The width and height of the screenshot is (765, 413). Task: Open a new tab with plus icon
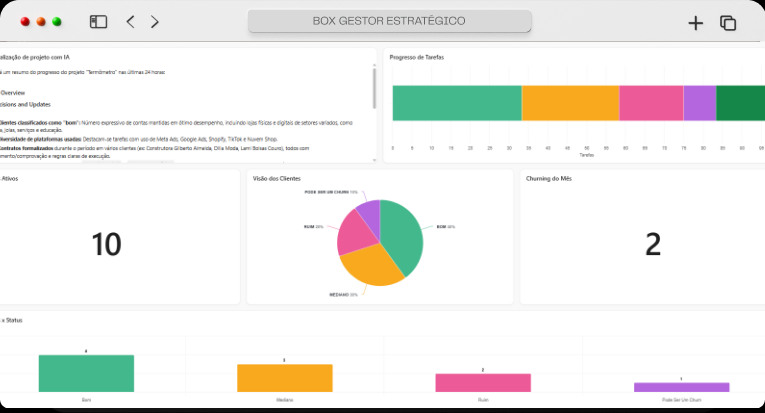click(x=696, y=23)
